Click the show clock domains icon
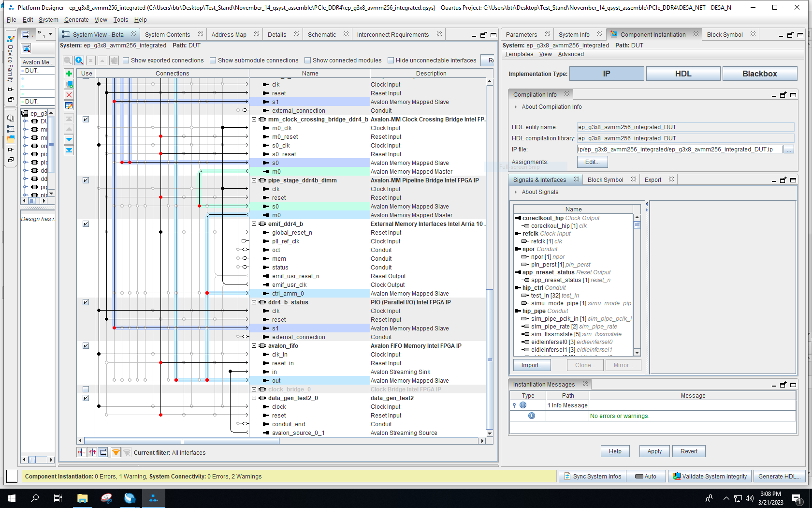This screenshot has height=508, width=812. (81, 452)
